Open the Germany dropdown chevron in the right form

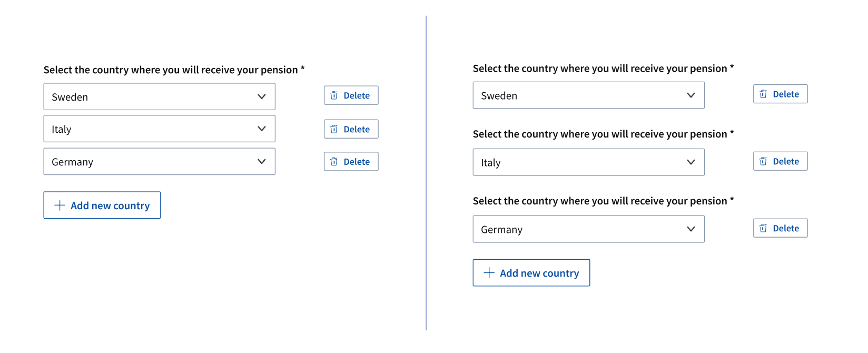(x=691, y=229)
